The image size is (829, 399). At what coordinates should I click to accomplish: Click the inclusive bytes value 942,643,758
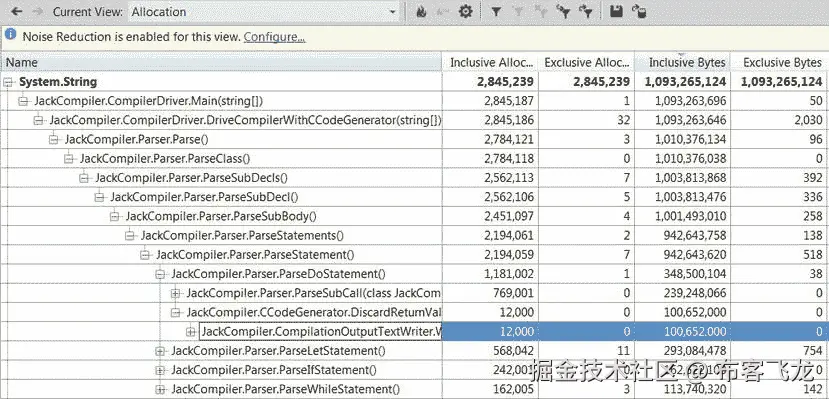(x=695, y=236)
